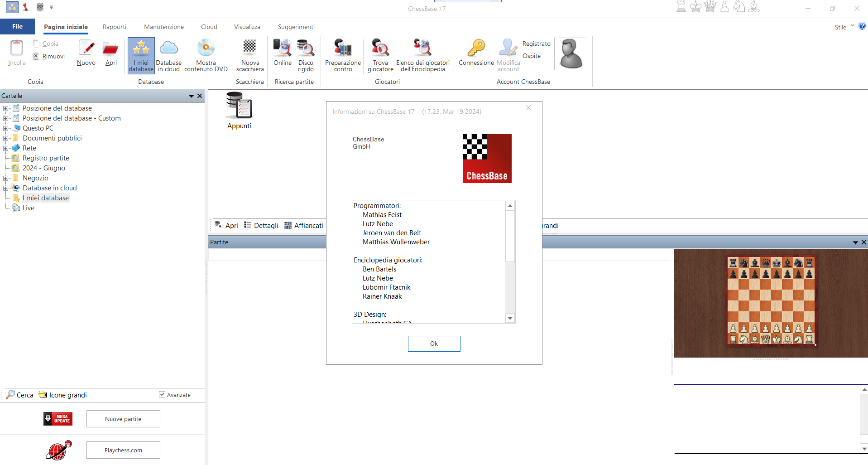Click Ok in the Informazioni dialog
Viewport: 868px width, 465px height.
[x=434, y=344]
